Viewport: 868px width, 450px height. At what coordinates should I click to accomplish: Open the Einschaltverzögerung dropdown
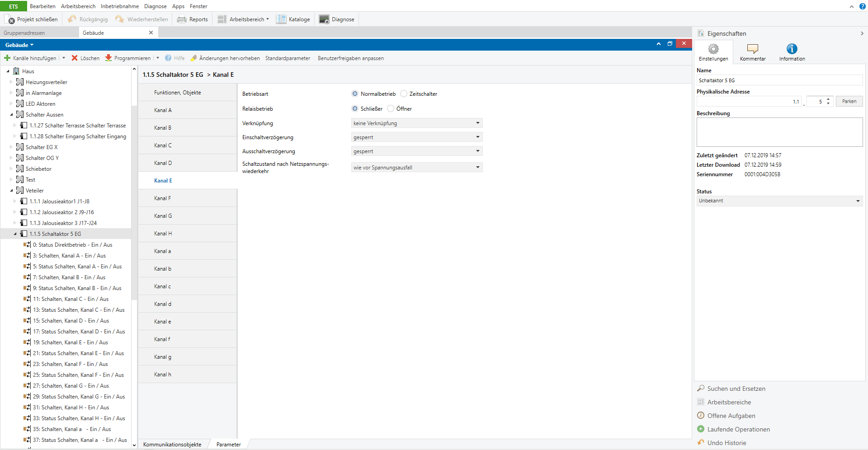tap(417, 137)
